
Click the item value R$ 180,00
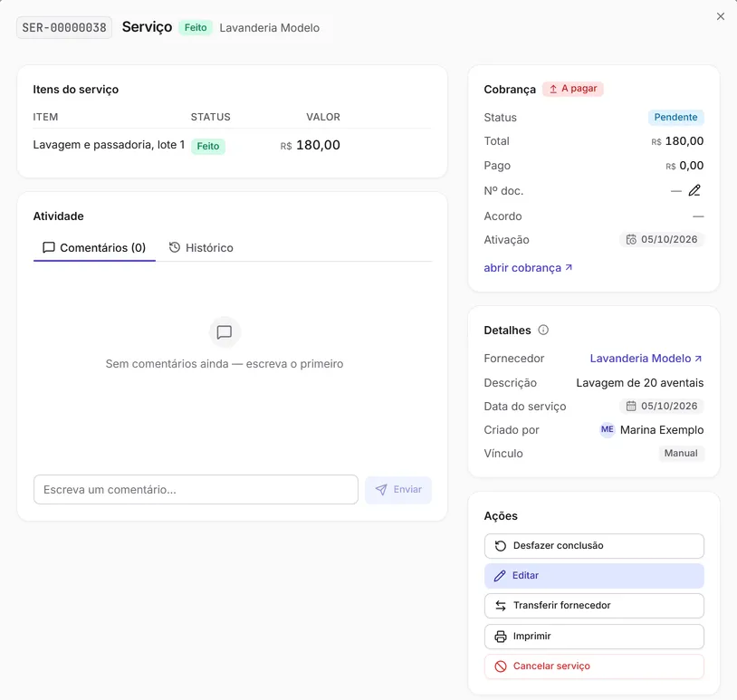(311, 145)
